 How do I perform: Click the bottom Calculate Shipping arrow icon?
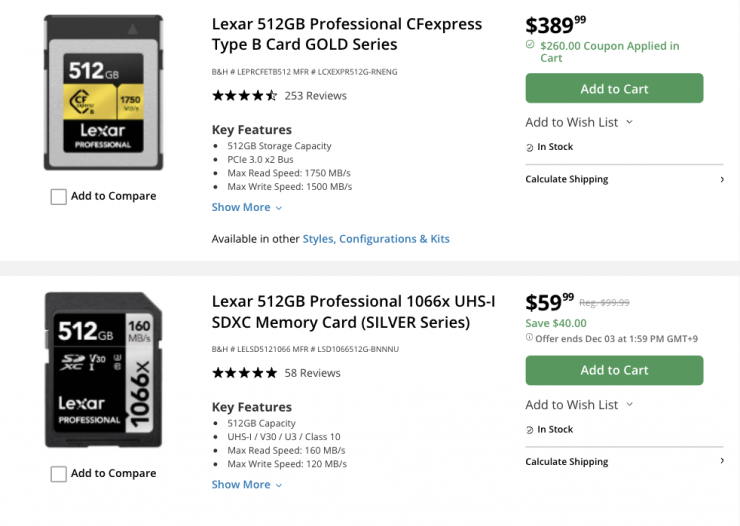click(722, 461)
